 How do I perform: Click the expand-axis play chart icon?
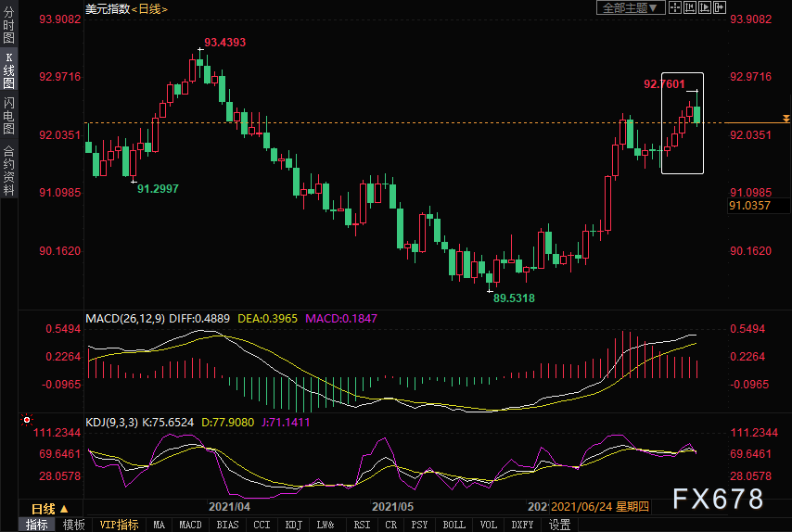tap(704, 7)
